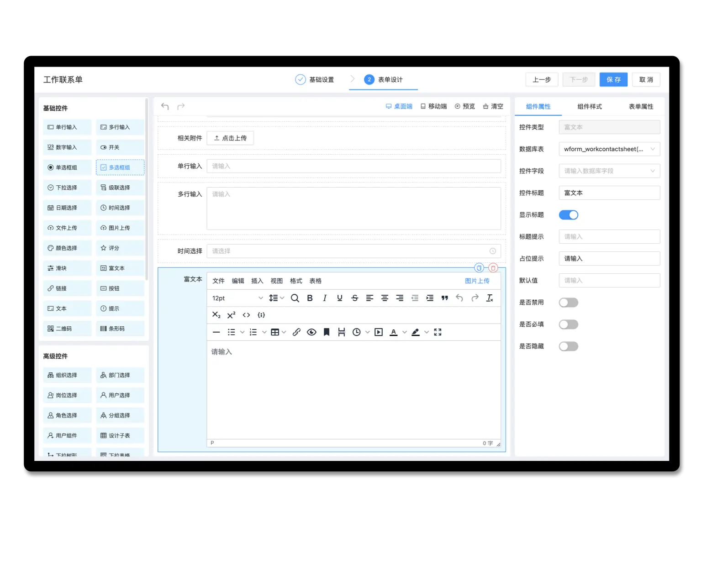The image size is (728, 564).
Task: Apply italic formatting in the editor
Action: [x=325, y=298]
